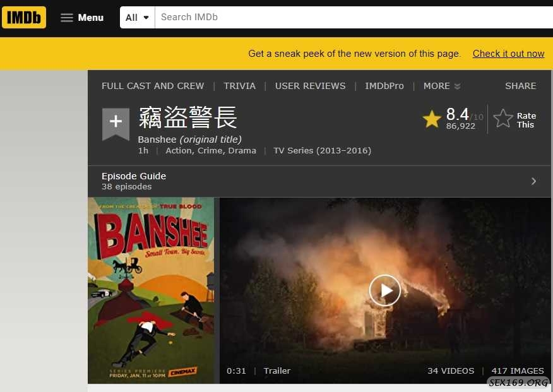The width and height of the screenshot is (553, 392).
Task: Go to the TRIVIA section
Action: click(240, 86)
